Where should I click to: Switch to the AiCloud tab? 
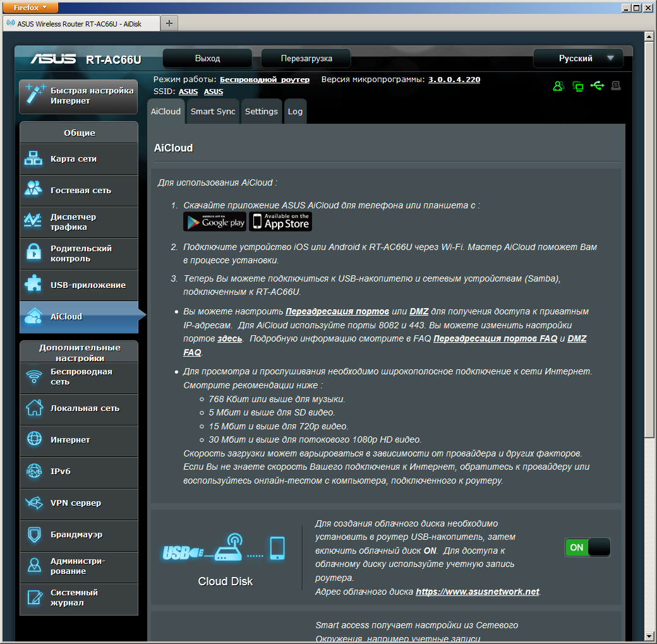(166, 111)
